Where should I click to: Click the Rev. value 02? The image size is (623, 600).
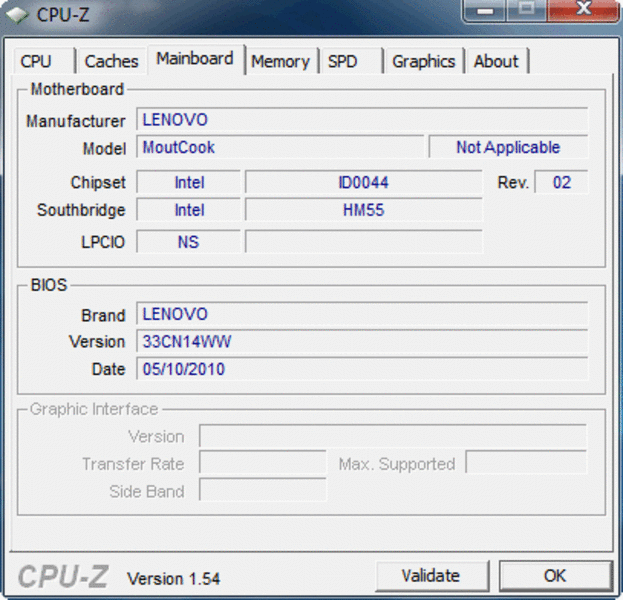(561, 182)
